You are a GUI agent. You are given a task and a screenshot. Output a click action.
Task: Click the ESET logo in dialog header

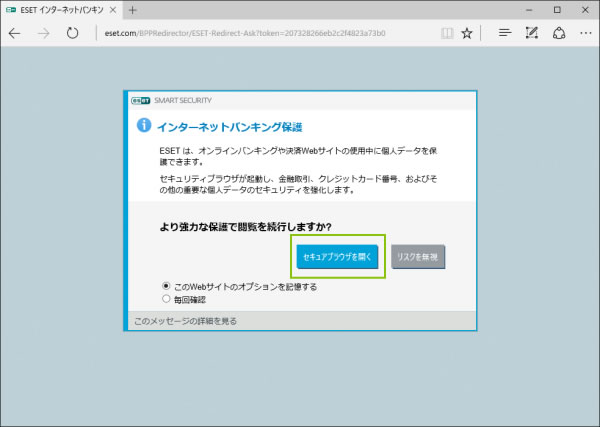[x=140, y=101]
